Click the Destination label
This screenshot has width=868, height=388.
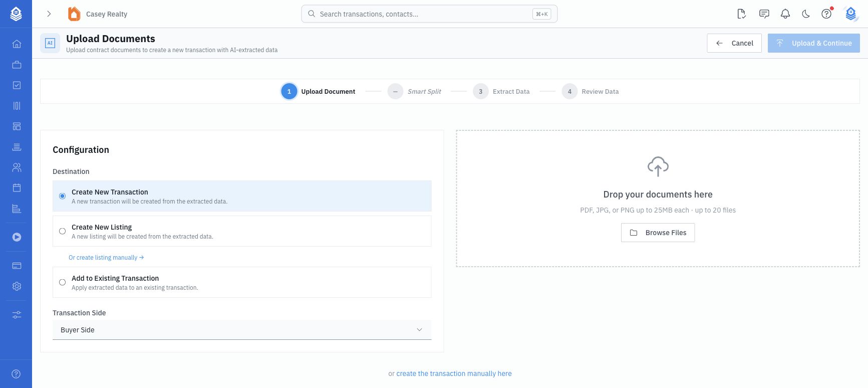pos(71,171)
